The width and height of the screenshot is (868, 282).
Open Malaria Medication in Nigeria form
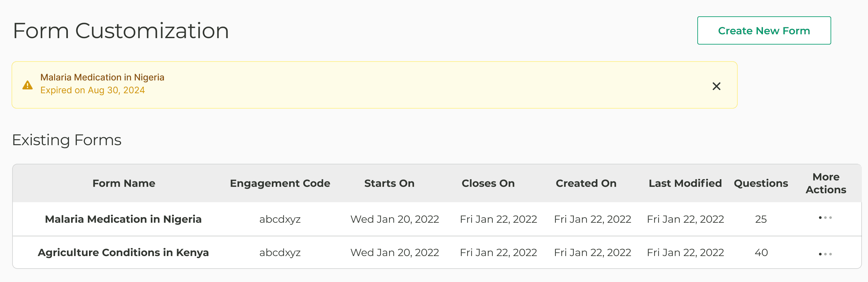123,219
